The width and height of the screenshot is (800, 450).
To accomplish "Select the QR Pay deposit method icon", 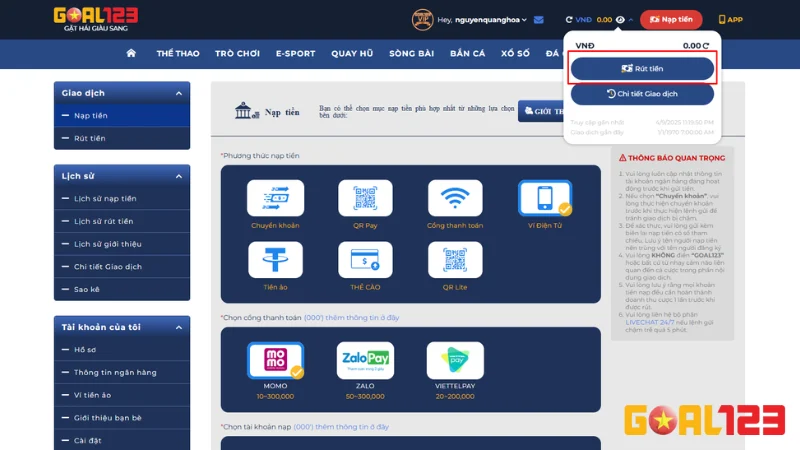I will point(365,198).
